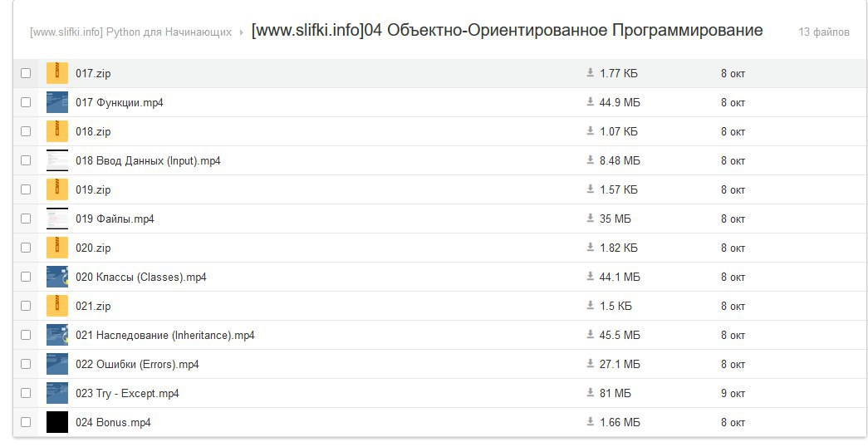
Task: Tick the checkbox for 017.zip
Action: pos(26,73)
